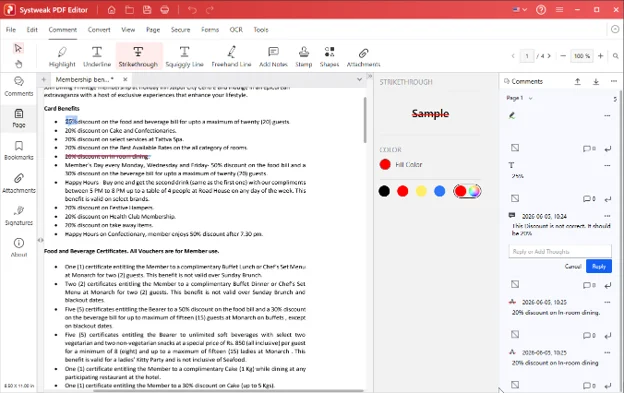Open the Tools menu
This screenshot has height=393, width=624.
[x=261, y=29]
